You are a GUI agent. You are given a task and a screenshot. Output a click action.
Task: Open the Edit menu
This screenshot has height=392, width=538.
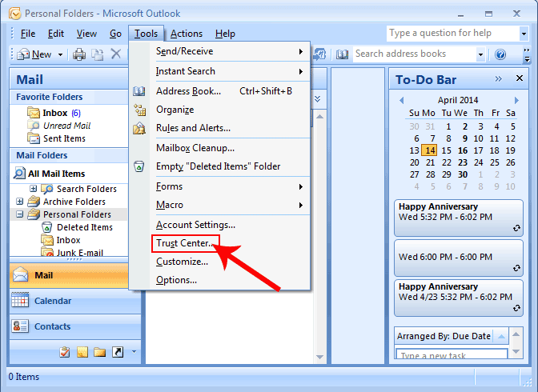(55, 34)
